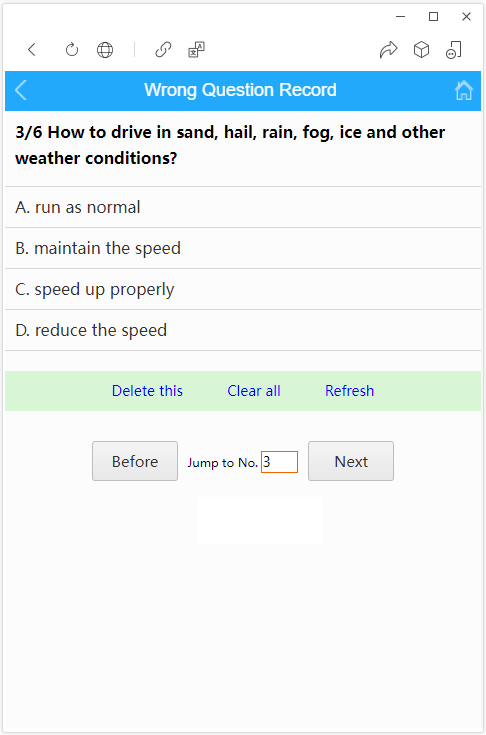Viewport: 486px width, 735px height.
Task: Open the translate page icon
Action: [x=196, y=49]
